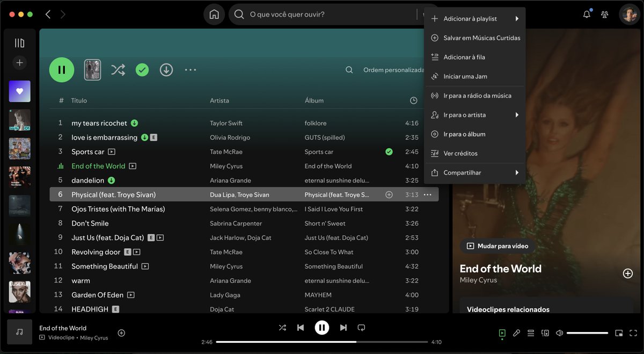Screen dimensions: 644x354
Task: Collapse Your Library sidebar icon
Action: click(x=19, y=43)
